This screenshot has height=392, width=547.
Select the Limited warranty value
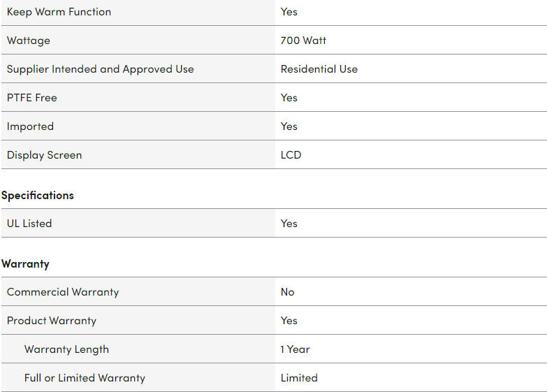pos(299,378)
